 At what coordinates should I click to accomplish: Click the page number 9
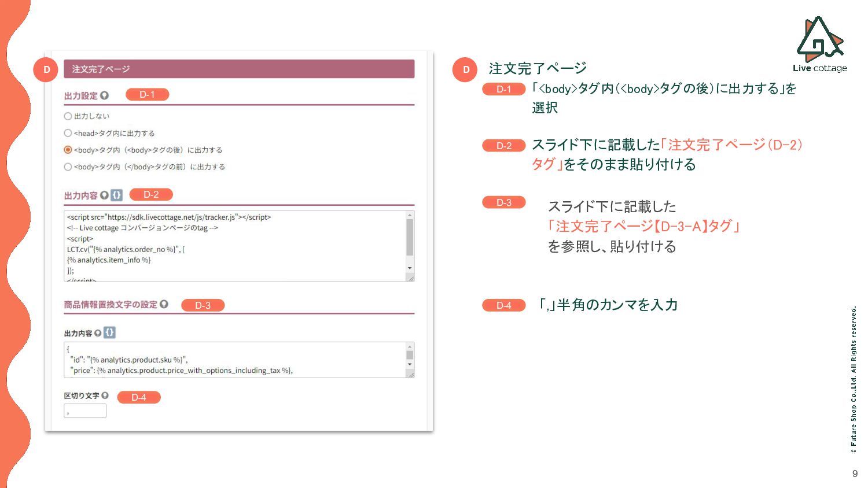(x=855, y=474)
